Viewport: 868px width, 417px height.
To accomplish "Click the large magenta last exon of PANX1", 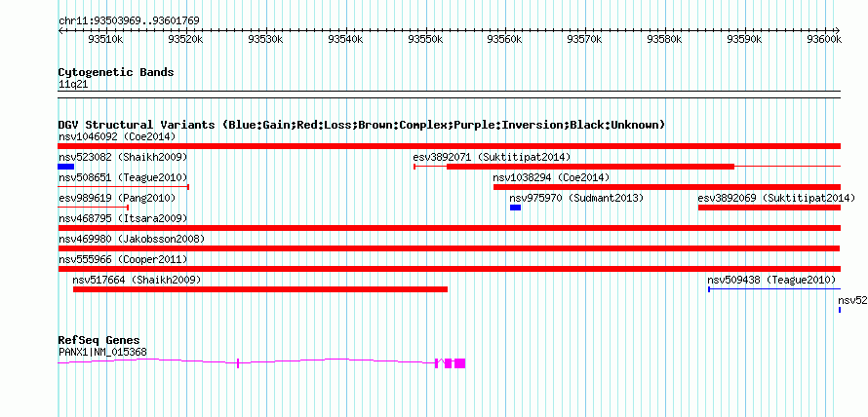I will [460, 363].
